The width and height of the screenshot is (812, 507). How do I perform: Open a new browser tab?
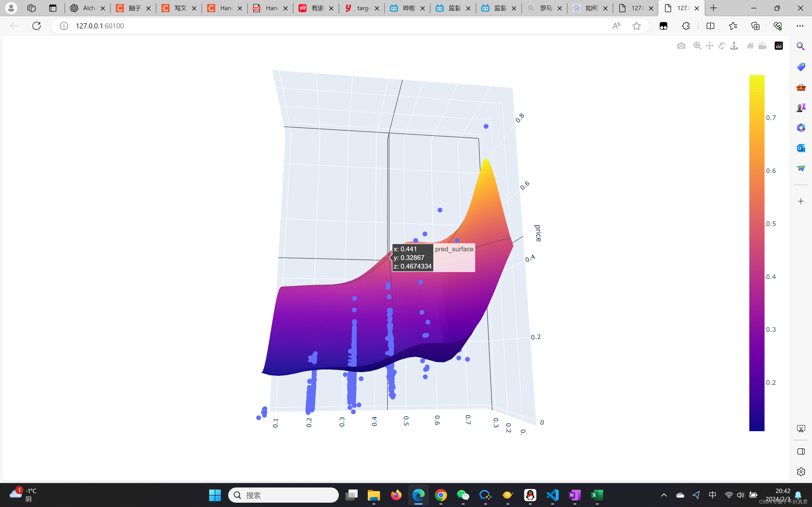714,8
